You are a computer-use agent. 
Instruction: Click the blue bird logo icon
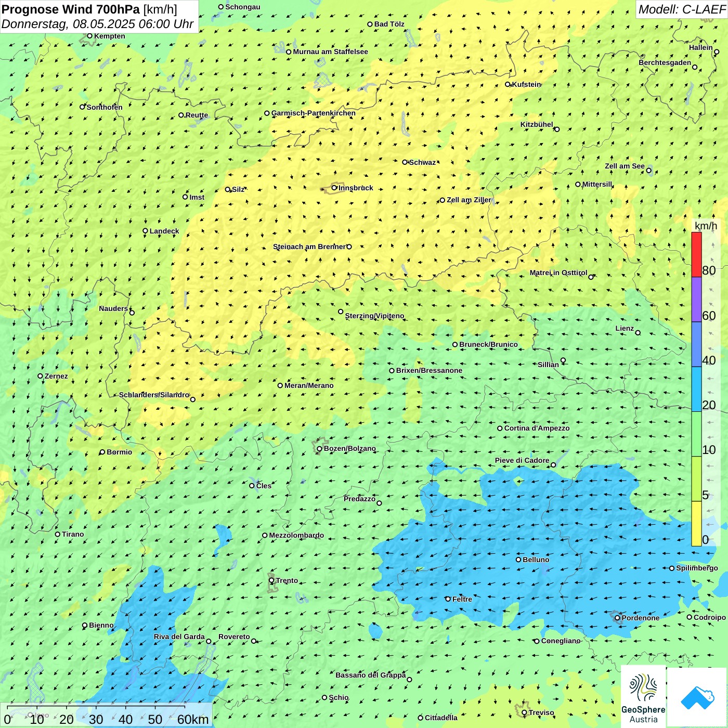[x=697, y=698]
